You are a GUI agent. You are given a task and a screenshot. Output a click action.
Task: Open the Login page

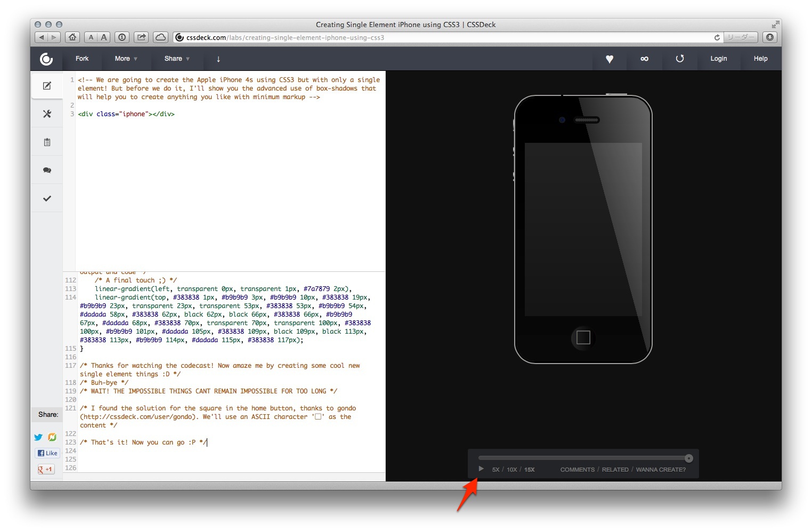click(718, 59)
